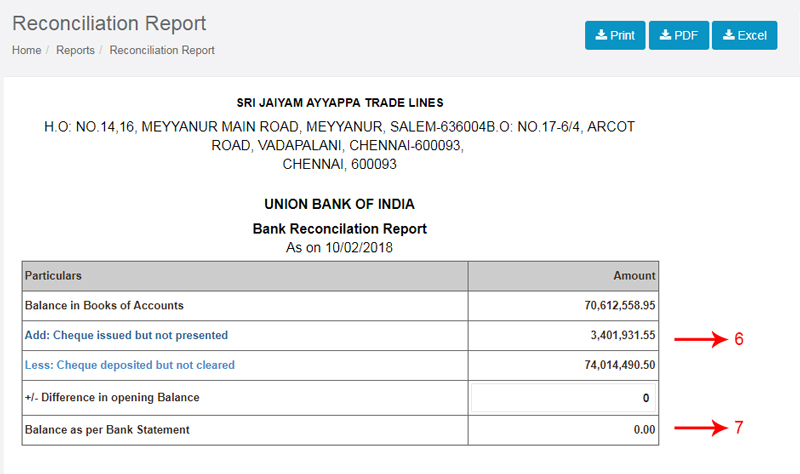This screenshot has height=474, width=800.
Task: Select the Balance as per Bank Statement row
Action: point(340,430)
